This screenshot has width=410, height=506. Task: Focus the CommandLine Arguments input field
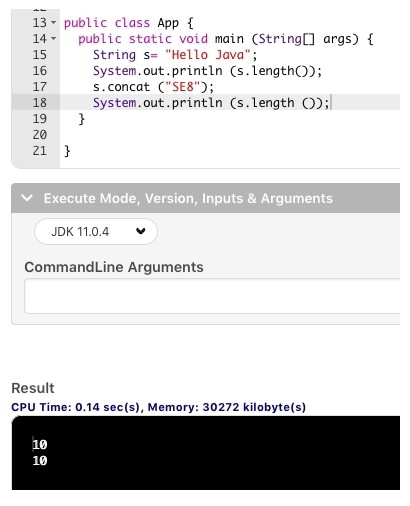coord(212,296)
